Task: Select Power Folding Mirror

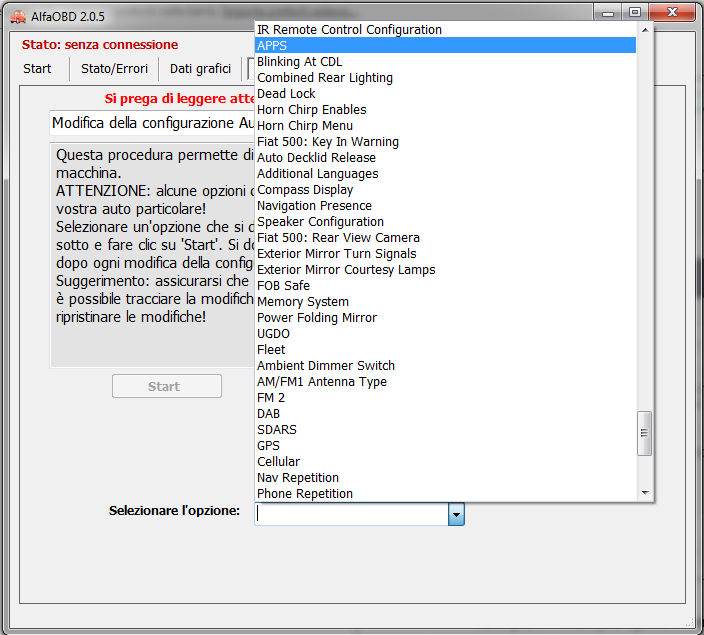Action: pos(445,318)
